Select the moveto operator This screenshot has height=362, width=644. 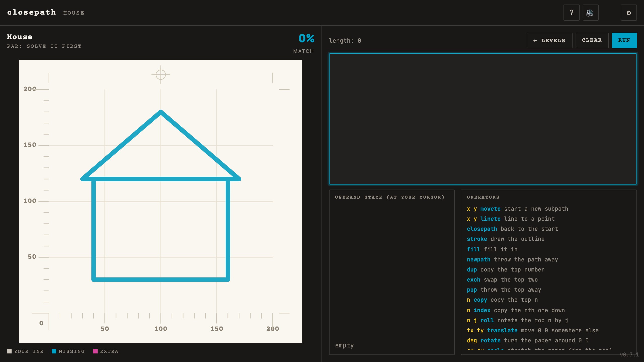[490, 209]
